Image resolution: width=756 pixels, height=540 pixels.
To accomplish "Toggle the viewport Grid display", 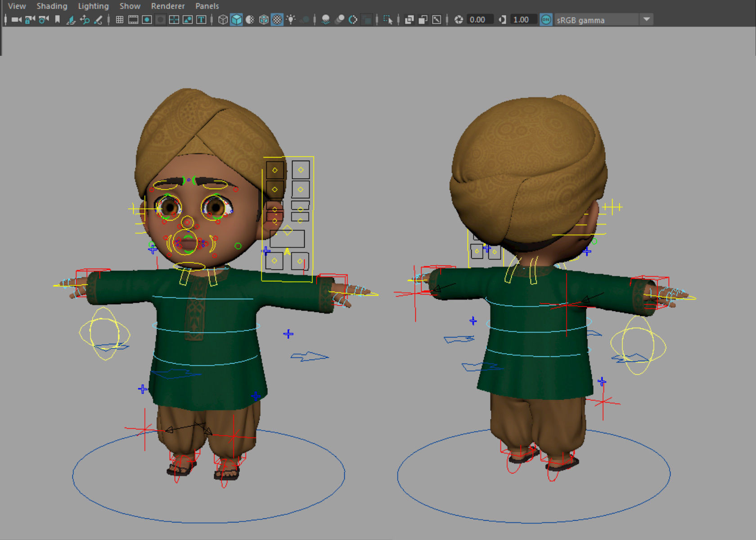I will click(120, 19).
